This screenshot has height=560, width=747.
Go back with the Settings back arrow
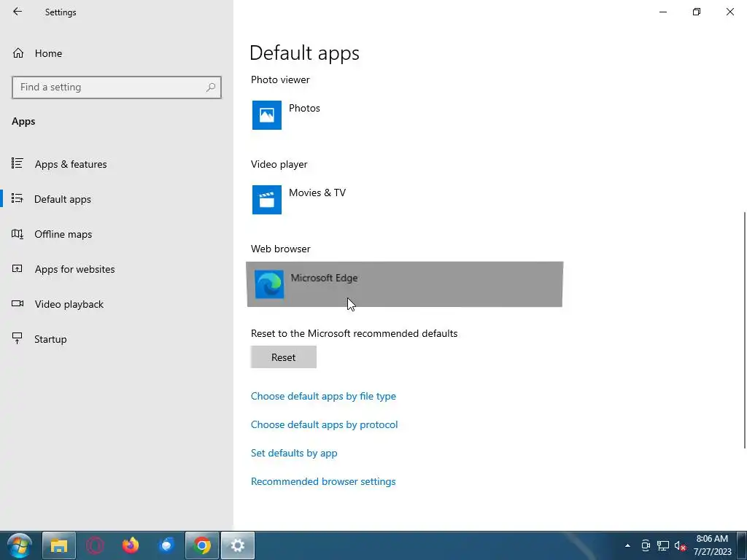[18, 12]
